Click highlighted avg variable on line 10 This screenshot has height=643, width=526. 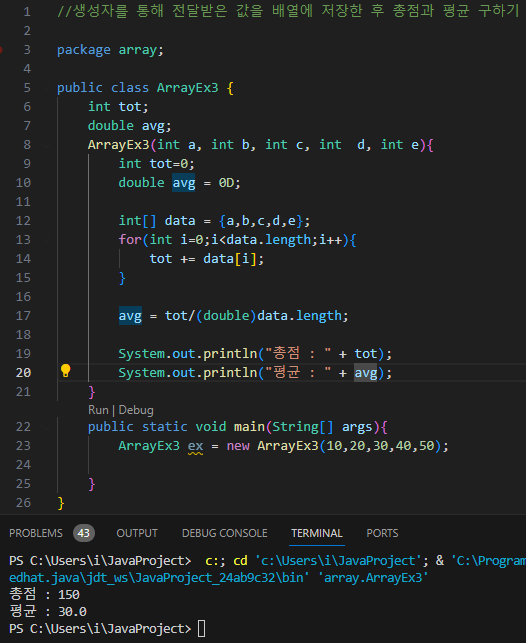pyautogui.click(x=184, y=183)
